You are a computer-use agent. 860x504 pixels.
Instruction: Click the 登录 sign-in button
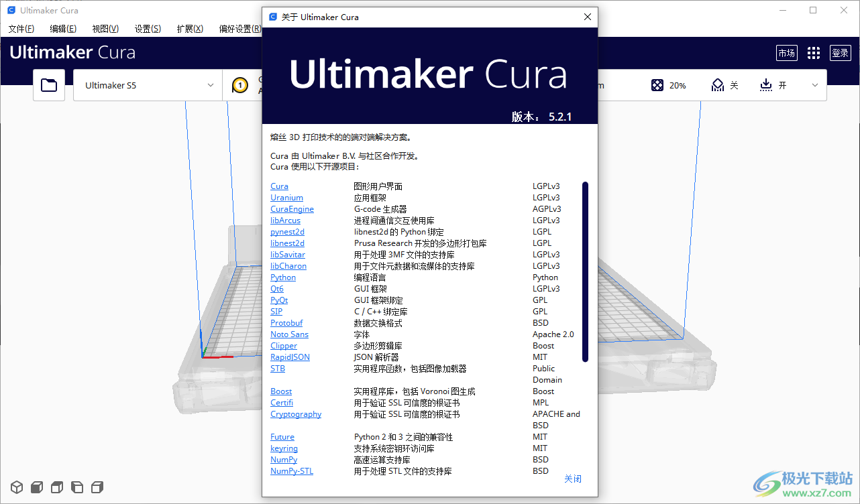click(841, 53)
